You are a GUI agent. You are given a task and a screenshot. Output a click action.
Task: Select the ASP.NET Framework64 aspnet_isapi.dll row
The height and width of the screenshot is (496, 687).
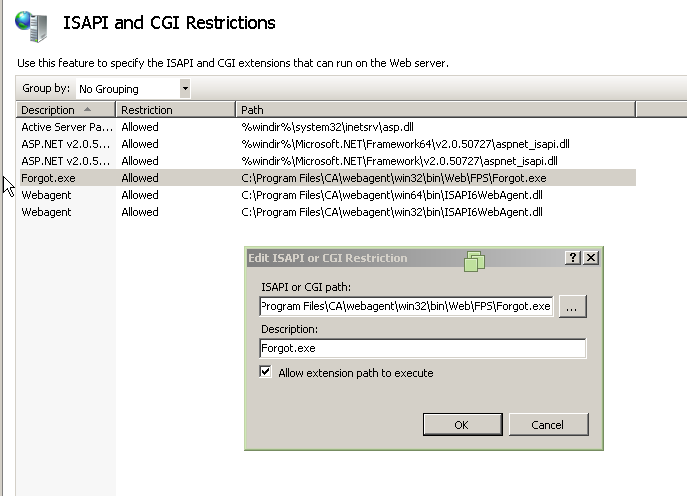(328, 144)
